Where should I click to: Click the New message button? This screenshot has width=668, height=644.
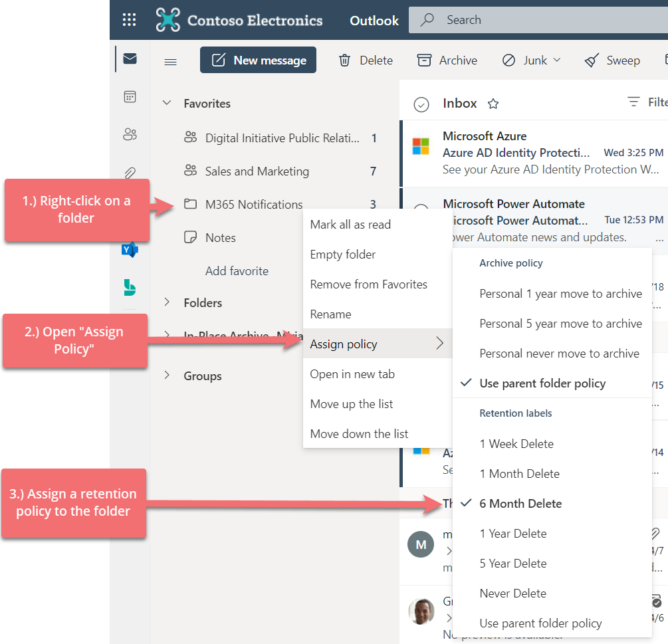258,60
